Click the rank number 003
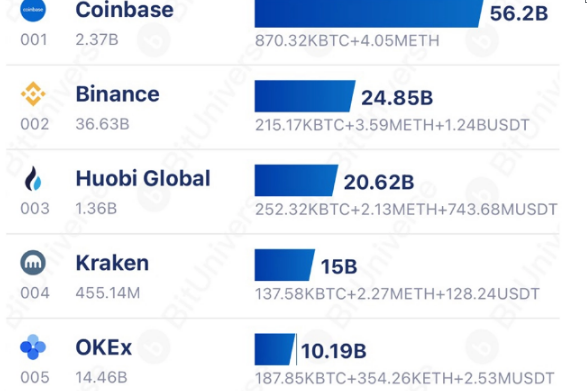587x391 pixels. pyautogui.click(x=35, y=209)
